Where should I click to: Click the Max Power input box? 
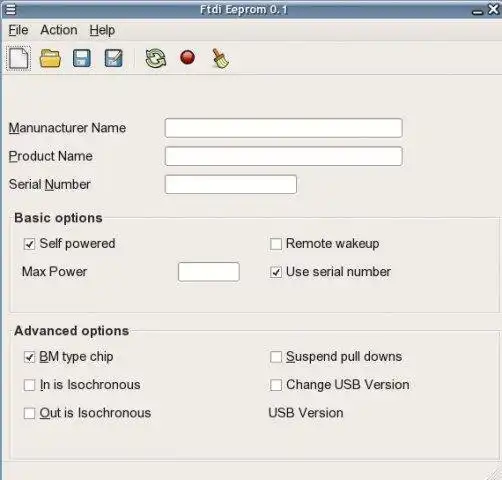(x=209, y=272)
